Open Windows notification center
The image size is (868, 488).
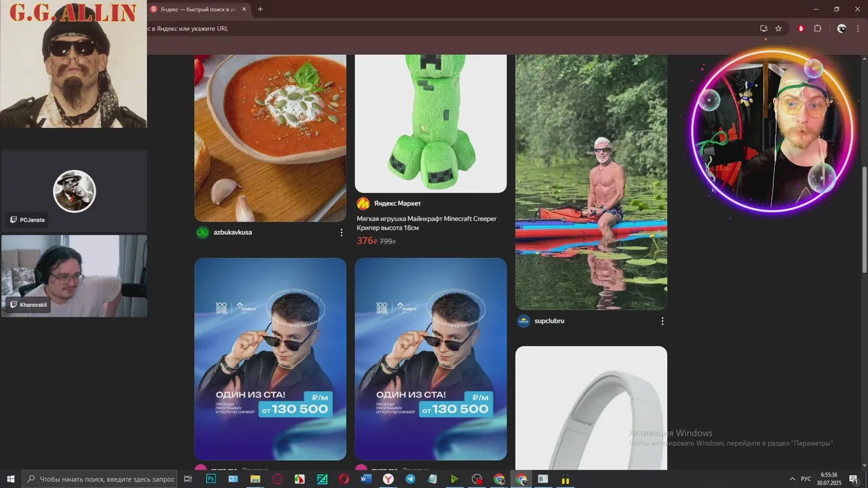(853, 479)
